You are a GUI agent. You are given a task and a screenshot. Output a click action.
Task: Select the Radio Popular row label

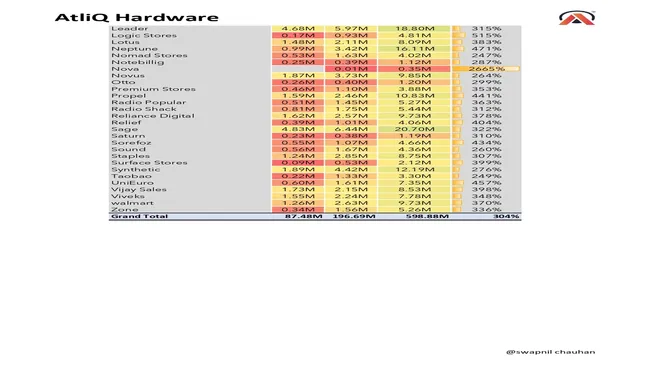coord(148,102)
